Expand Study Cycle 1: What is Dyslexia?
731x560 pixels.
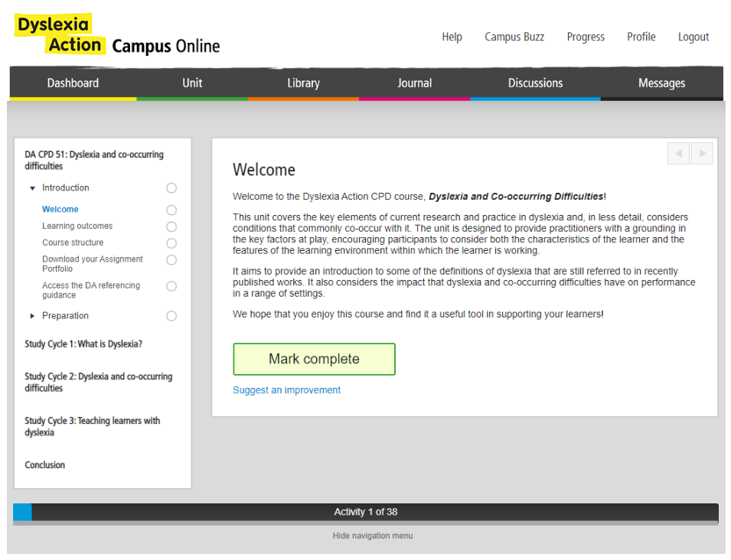click(83, 343)
